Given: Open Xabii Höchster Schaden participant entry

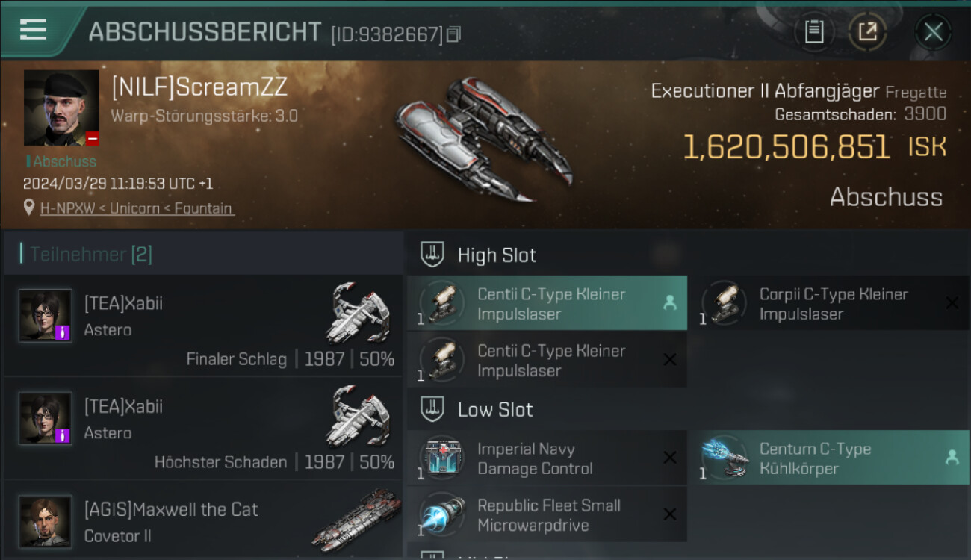Looking at the screenshot, I should (202, 429).
